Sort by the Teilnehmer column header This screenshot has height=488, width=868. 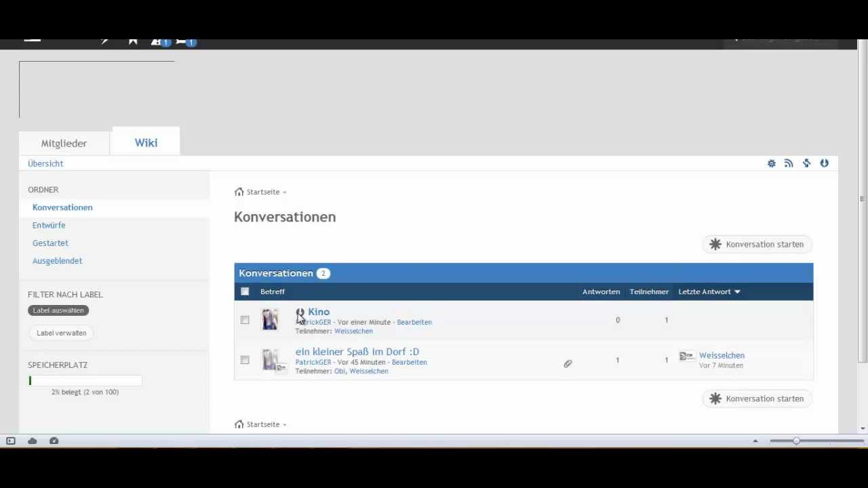[x=649, y=291]
